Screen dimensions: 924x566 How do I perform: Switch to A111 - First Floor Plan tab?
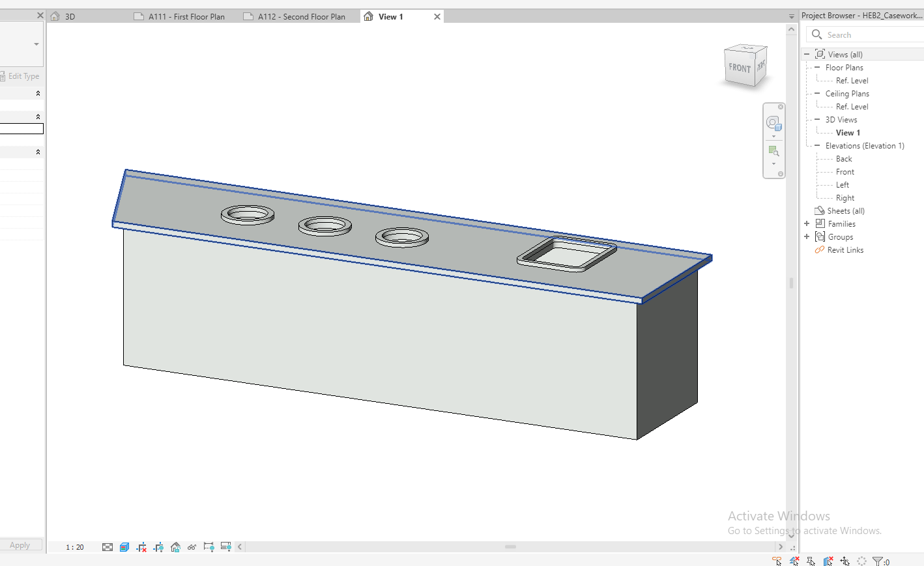tap(186, 17)
